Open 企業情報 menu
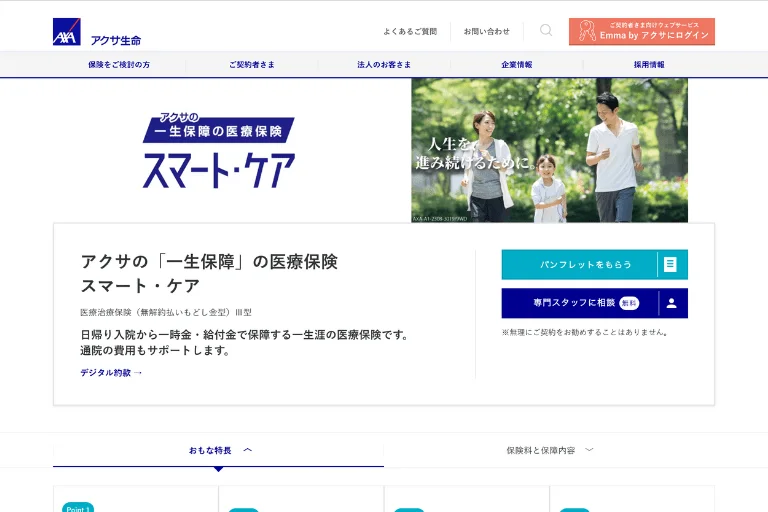 [517, 65]
